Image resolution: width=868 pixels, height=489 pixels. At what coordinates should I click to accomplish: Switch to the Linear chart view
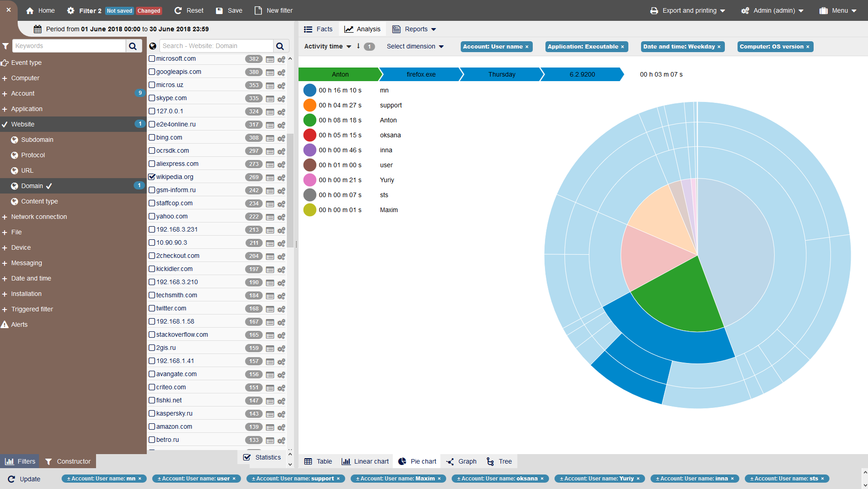point(365,461)
